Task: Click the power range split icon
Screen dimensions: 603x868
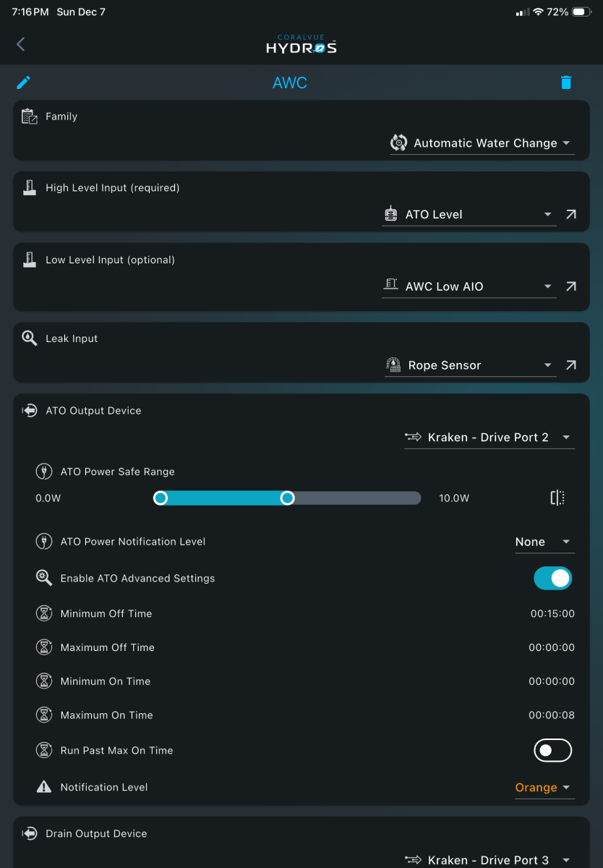Action: tap(557, 498)
